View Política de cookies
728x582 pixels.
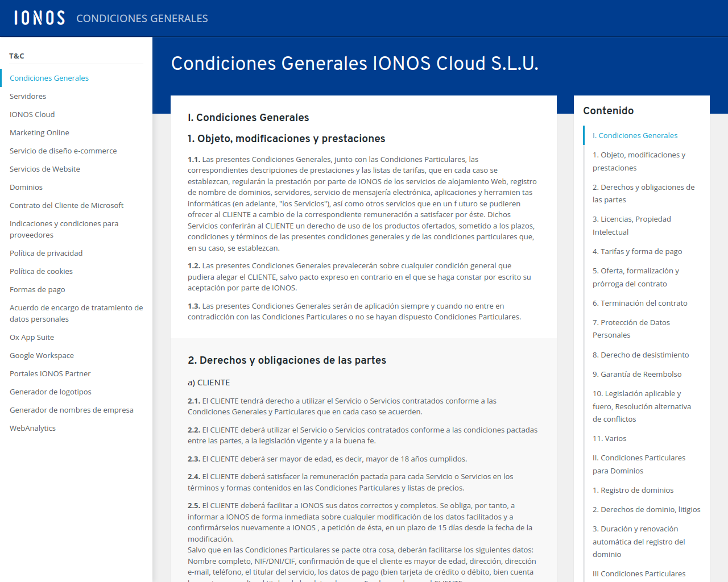click(41, 271)
